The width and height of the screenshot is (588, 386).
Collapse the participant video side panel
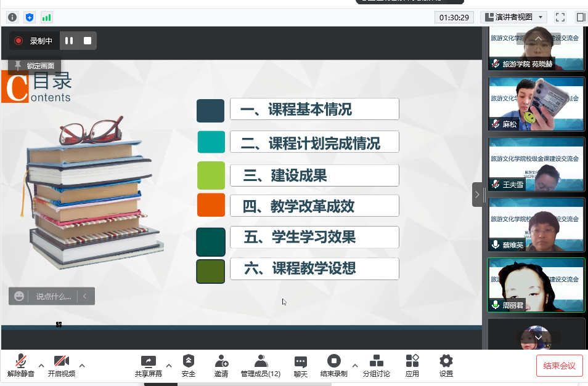(x=478, y=195)
